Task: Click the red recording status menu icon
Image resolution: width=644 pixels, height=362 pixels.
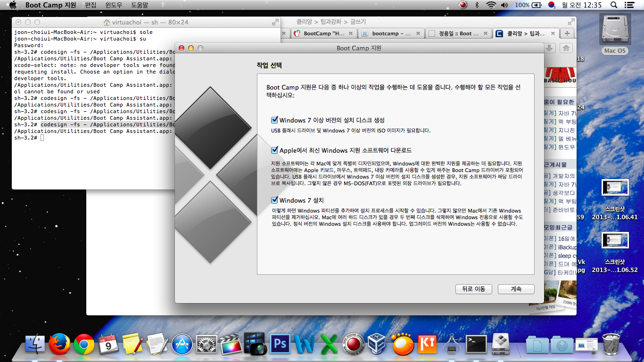Action: click(463, 5)
